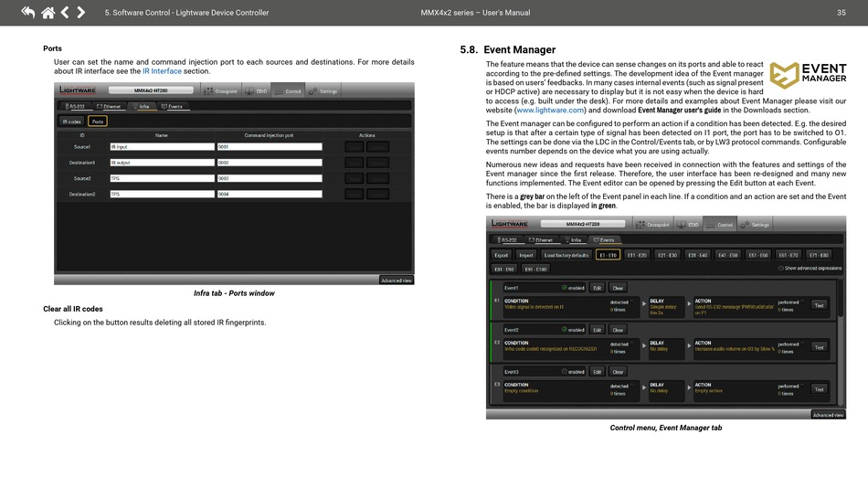Viewport: 868px width, 487px height.
Task: Select the E41 - E50 event range
Action: 728,255
